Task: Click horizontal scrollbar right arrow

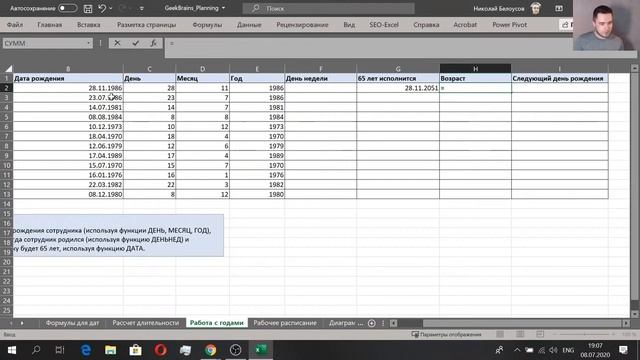Action: (626, 323)
